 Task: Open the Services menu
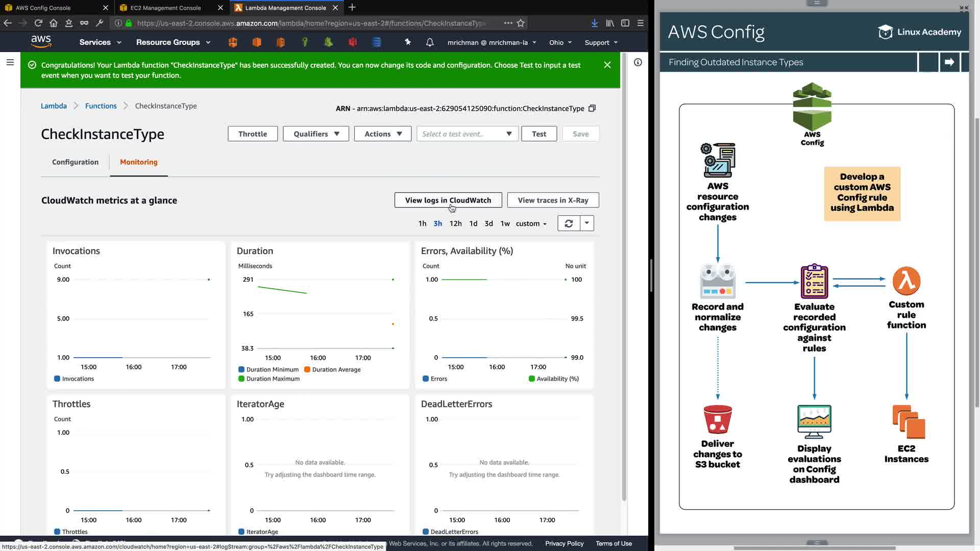click(x=100, y=42)
